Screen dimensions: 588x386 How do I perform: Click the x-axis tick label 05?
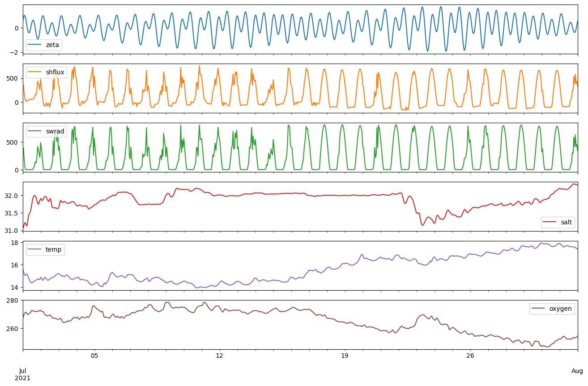click(x=94, y=356)
